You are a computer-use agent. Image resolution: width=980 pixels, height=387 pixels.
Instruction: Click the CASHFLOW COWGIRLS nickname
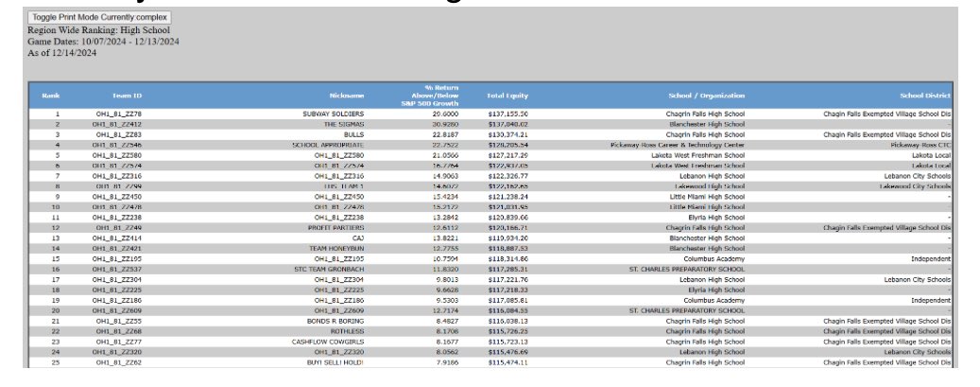pos(328,342)
